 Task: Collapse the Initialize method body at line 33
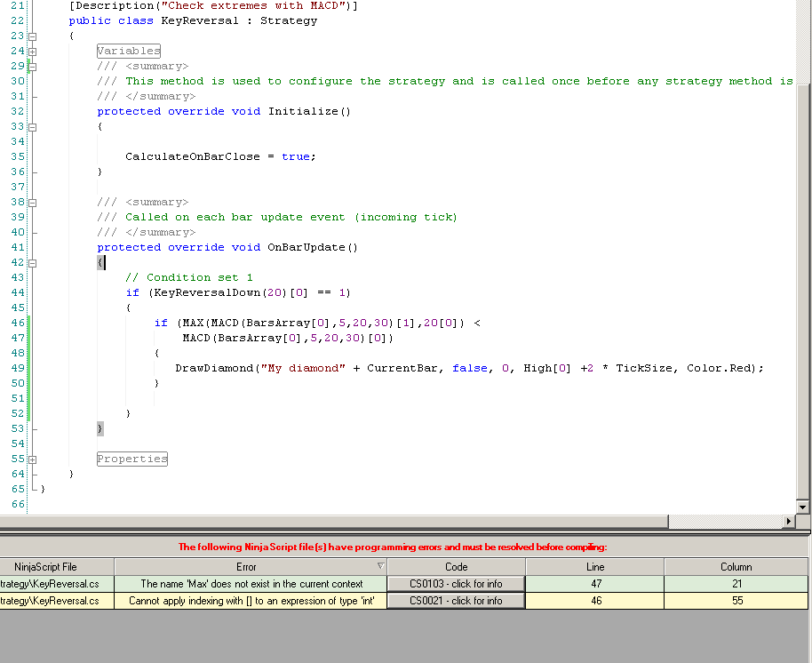[32, 127]
